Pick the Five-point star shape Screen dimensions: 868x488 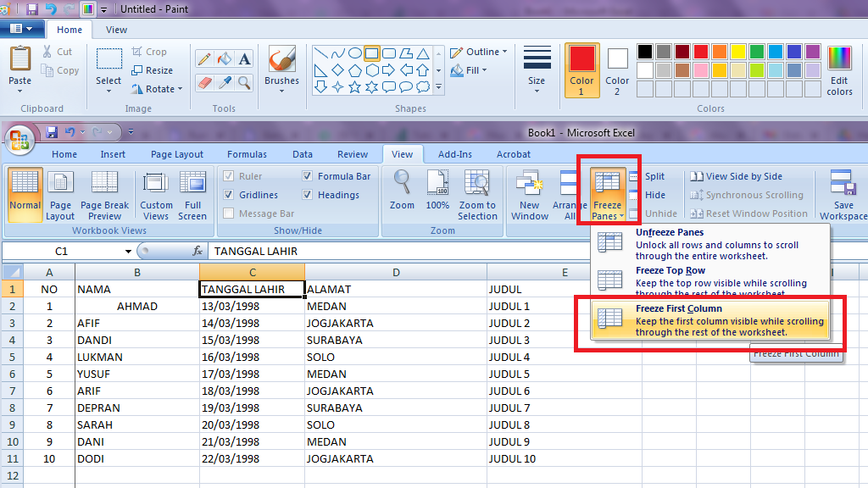tap(355, 87)
